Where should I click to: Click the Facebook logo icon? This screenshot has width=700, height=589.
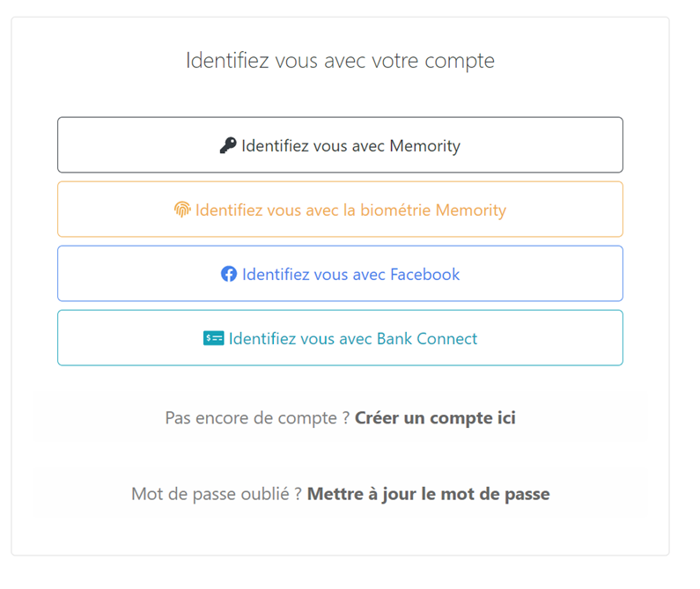tap(229, 274)
